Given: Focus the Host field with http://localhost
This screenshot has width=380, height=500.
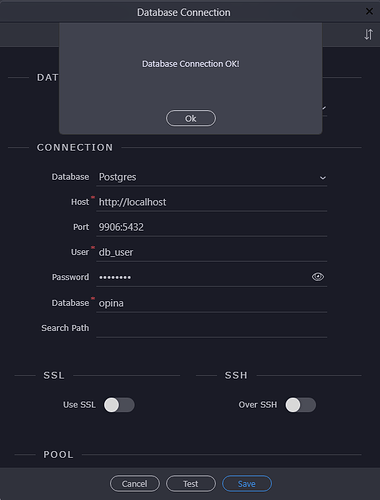Looking at the screenshot, I should pyautogui.click(x=212, y=202).
